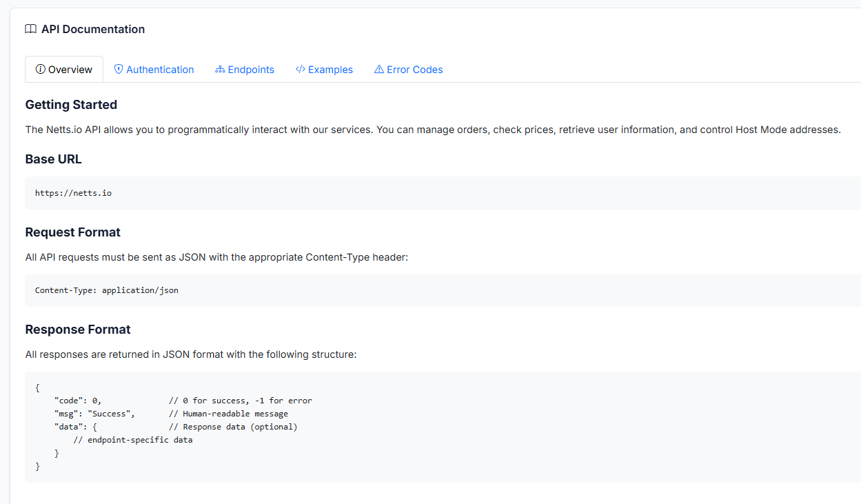Click the sitemap icon on Endpoints tab
Viewport: 861px width, 504px height.
point(221,70)
